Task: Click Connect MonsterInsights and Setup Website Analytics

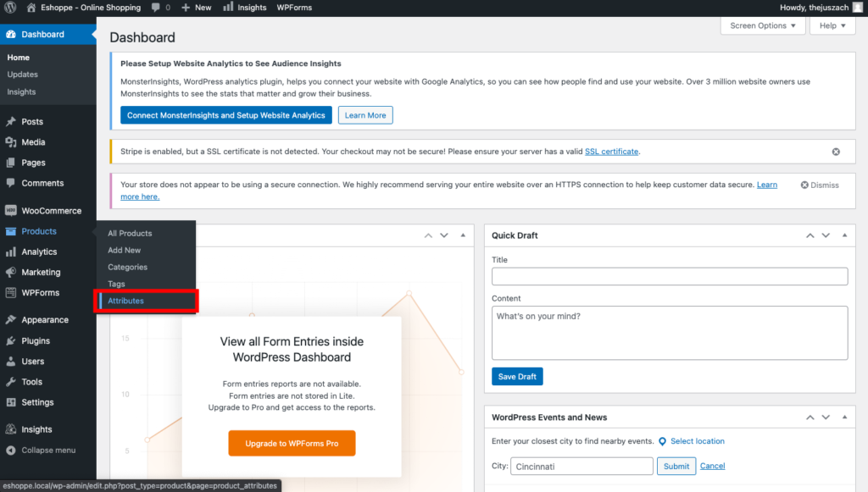Action: [225, 115]
